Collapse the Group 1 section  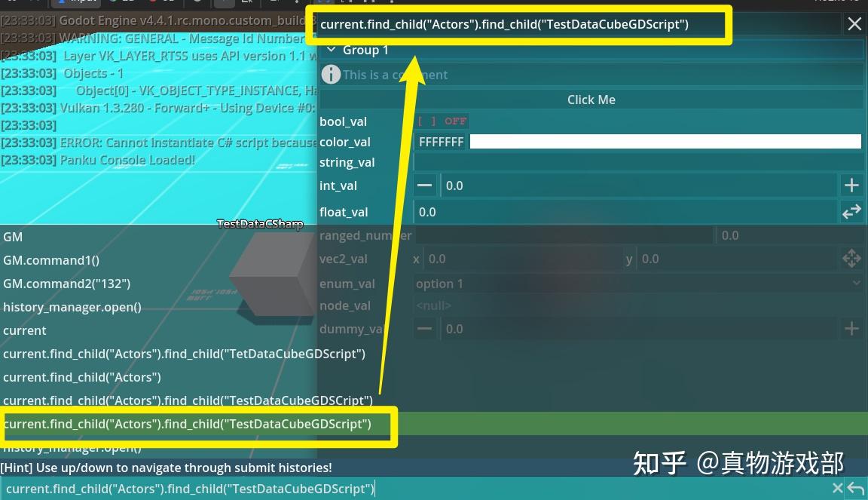tap(330, 49)
